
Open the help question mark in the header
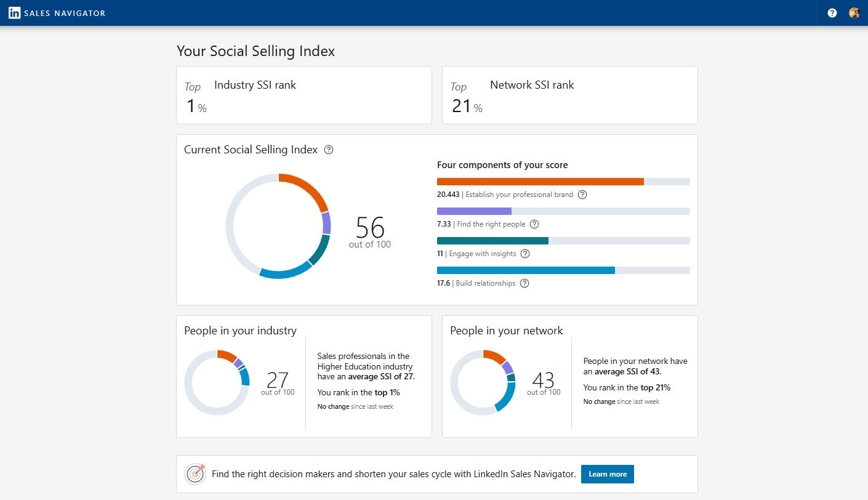tap(832, 13)
